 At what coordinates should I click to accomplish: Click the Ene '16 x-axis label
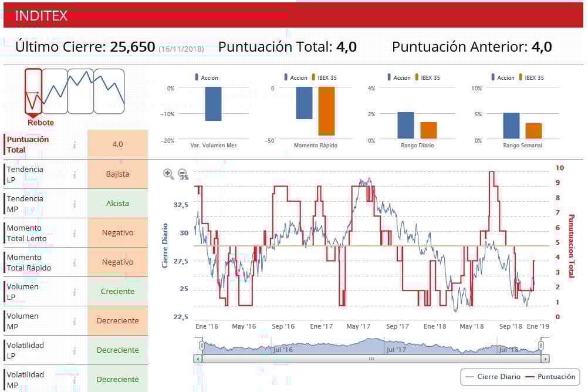[x=207, y=326]
